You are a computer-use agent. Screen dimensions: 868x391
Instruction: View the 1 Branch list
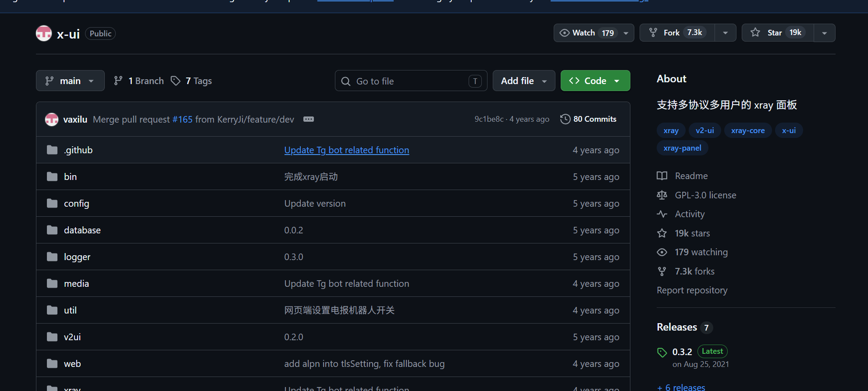139,81
